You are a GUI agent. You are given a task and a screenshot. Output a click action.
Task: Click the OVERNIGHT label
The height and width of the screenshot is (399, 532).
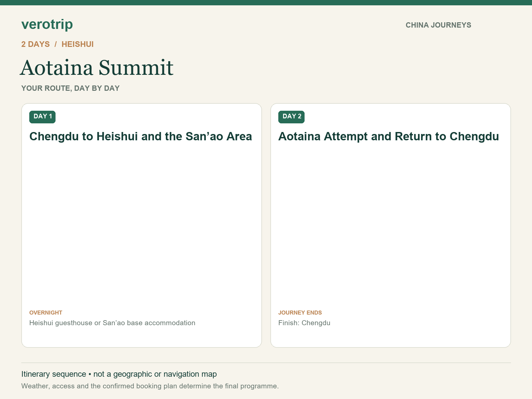(x=46, y=313)
